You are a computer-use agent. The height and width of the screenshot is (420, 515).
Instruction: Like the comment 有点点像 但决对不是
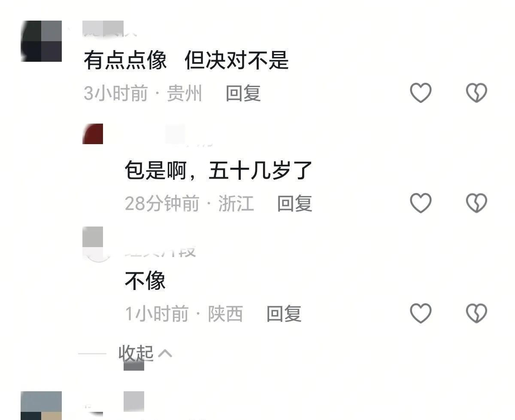(421, 93)
